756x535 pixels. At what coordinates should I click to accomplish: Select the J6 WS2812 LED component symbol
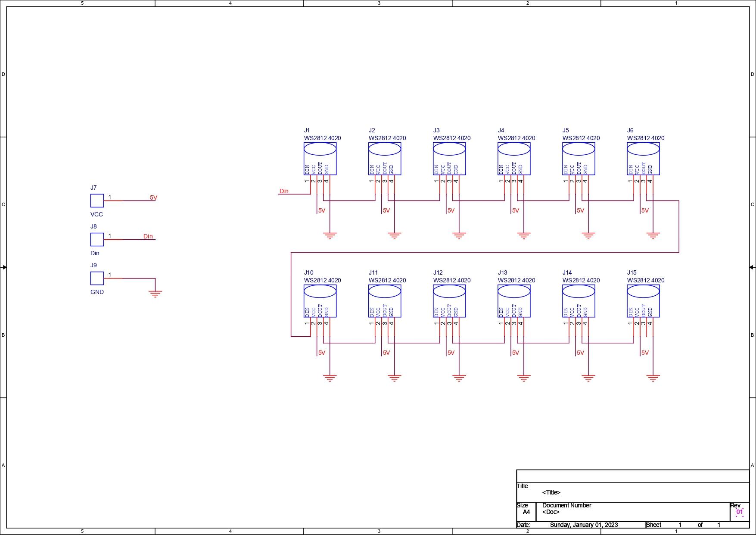643,159
